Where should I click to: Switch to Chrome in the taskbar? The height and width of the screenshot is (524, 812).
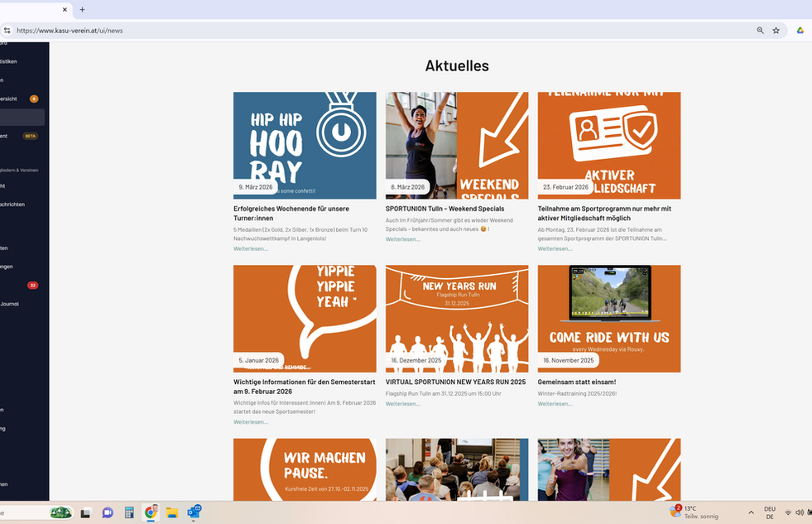(151, 512)
